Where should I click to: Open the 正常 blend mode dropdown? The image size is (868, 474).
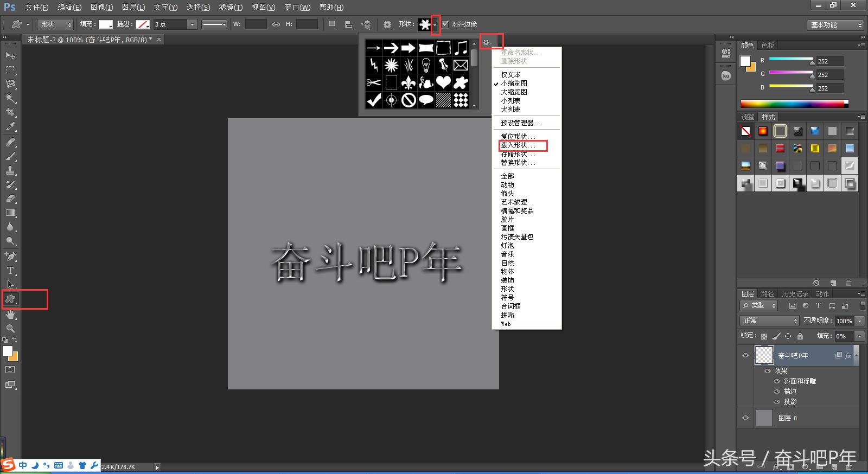click(769, 321)
